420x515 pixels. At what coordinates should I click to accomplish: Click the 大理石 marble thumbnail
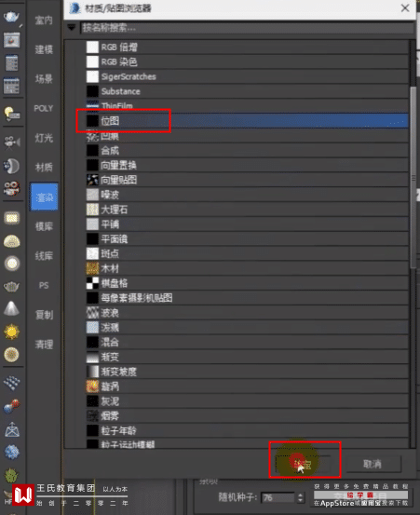(x=92, y=210)
